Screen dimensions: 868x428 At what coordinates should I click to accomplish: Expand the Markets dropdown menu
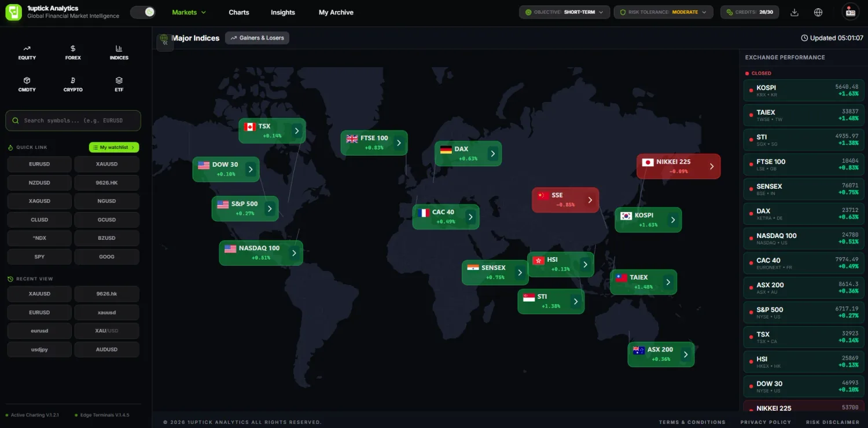(189, 12)
